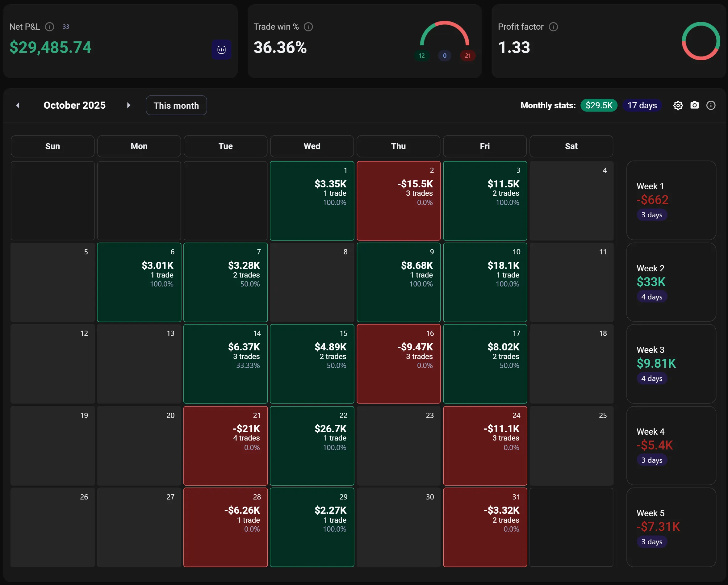
Task: Click the This month button
Action: coord(176,106)
